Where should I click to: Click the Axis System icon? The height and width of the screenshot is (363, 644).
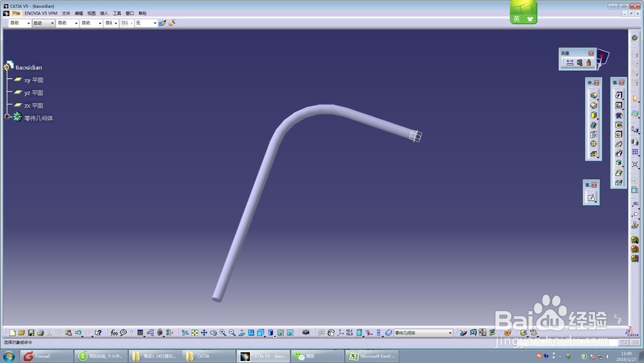pos(341,333)
